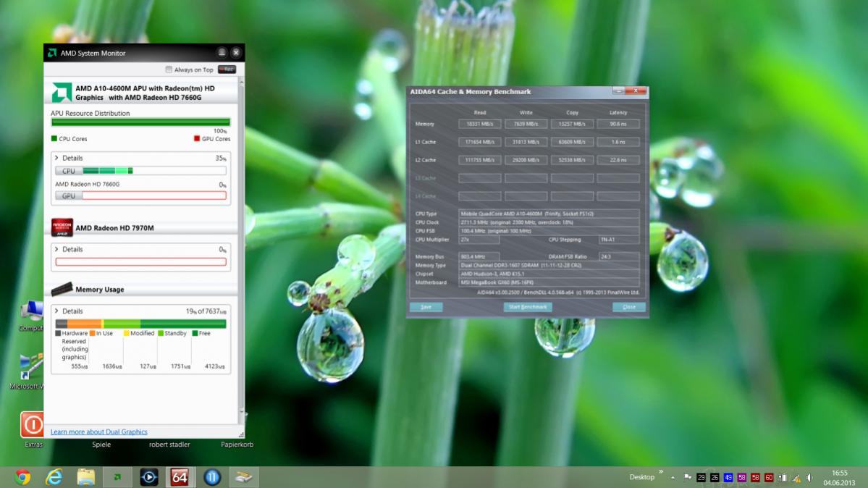Click Start Benchmark in AIDA64 window
This screenshot has height=488, width=868.
point(528,307)
